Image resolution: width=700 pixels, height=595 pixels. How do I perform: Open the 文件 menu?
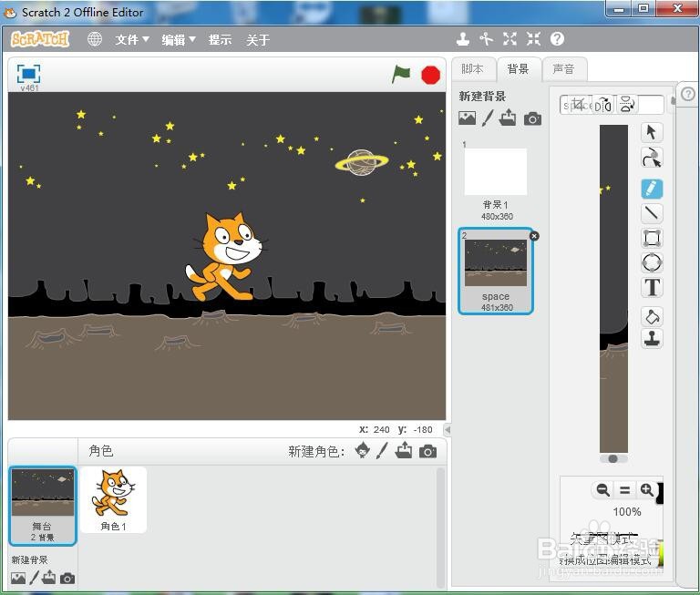[x=132, y=40]
